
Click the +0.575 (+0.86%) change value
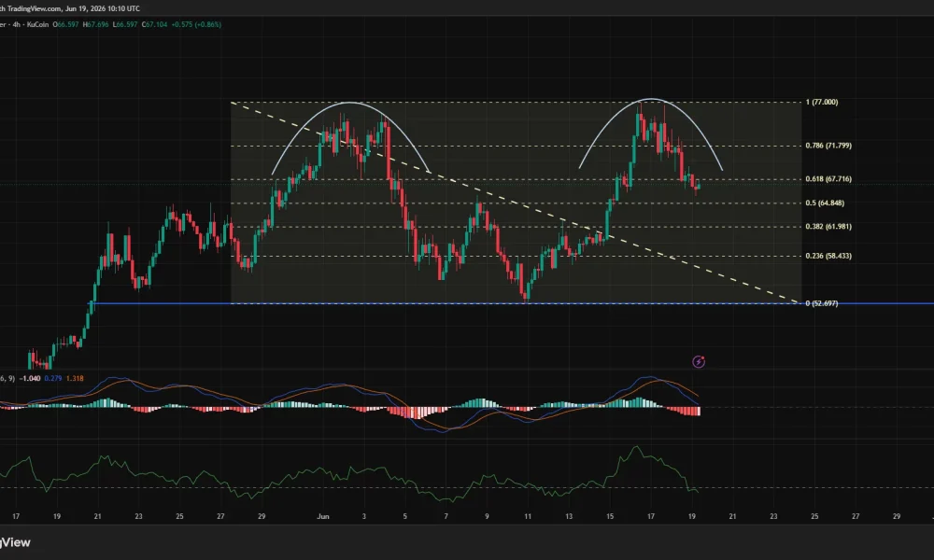[196, 25]
